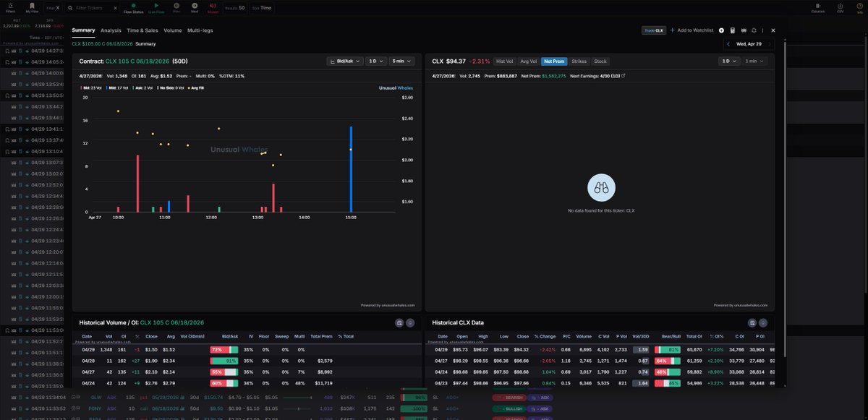Clear the Filter chip X
Screen dimensions: 868x420
click(59, 8)
